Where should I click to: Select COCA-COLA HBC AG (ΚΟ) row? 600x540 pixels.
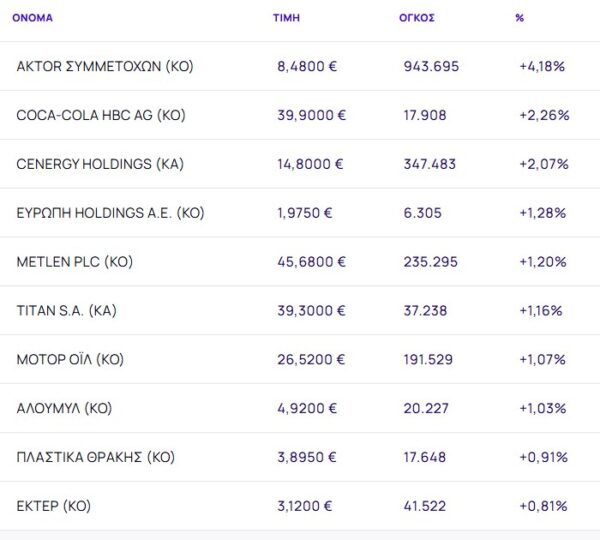pos(101,115)
